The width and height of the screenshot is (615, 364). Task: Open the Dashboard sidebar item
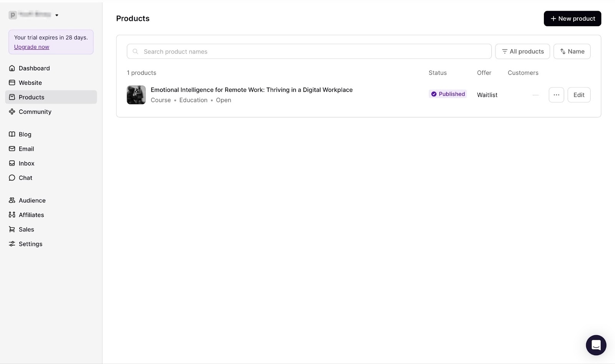51,68
